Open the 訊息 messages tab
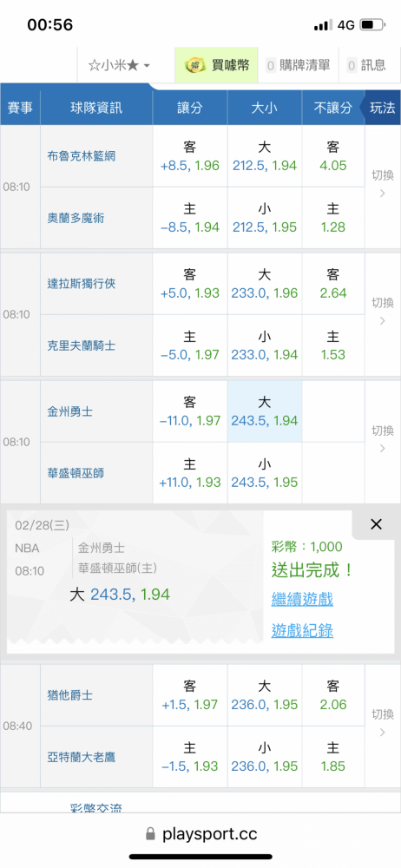 pyautogui.click(x=366, y=65)
